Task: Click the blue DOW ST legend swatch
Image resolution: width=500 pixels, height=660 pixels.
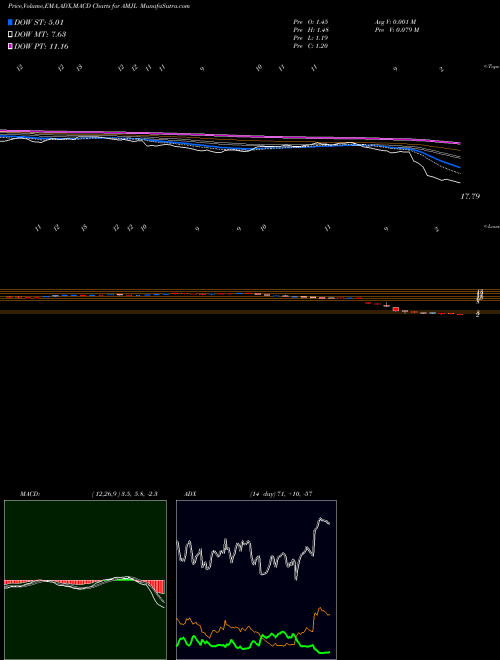Action: pyautogui.click(x=11, y=22)
